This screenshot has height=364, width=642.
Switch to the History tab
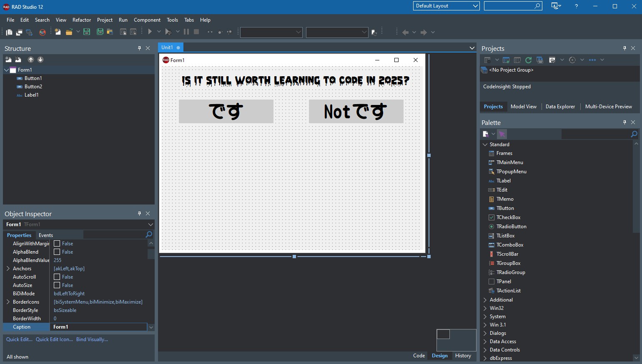pyautogui.click(x=463, y=356)
